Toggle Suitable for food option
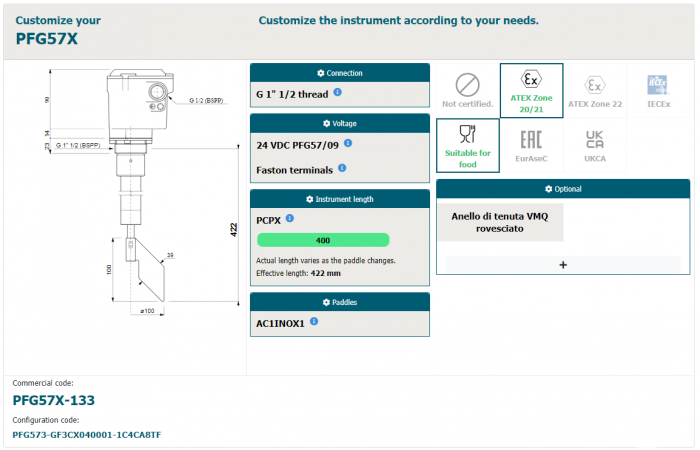This screenshot has height=450, width=700. (467, 146)
